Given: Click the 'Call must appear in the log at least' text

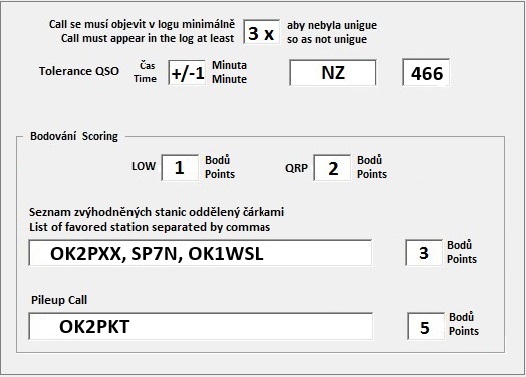Looking at the screenshot, I should tap(148, 38).
